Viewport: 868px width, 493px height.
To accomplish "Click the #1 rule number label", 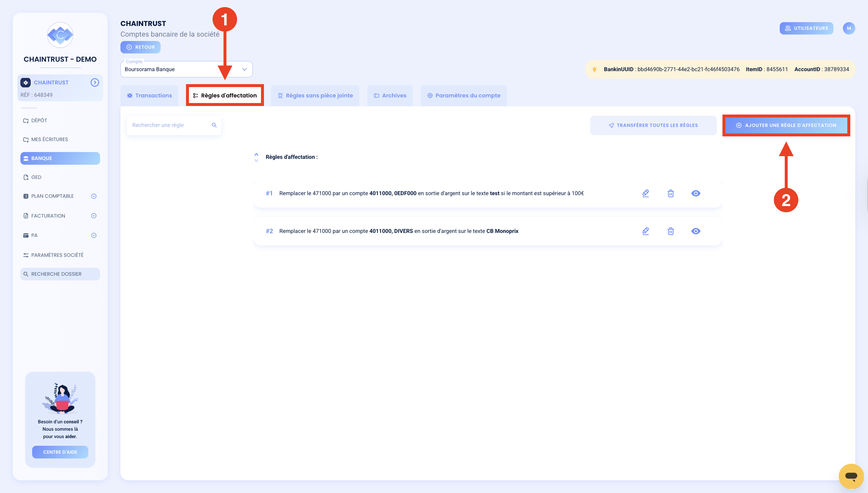I will [269, 194].
